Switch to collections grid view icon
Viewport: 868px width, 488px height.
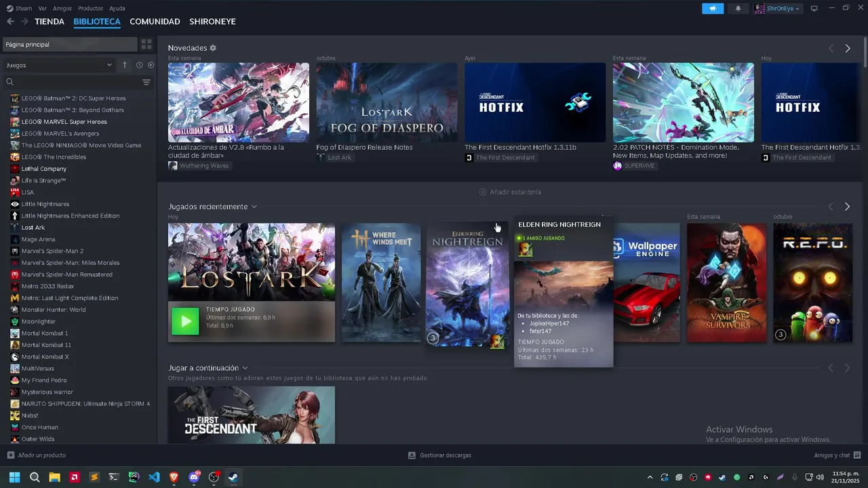pyautogui.click(x=146, y=45)
